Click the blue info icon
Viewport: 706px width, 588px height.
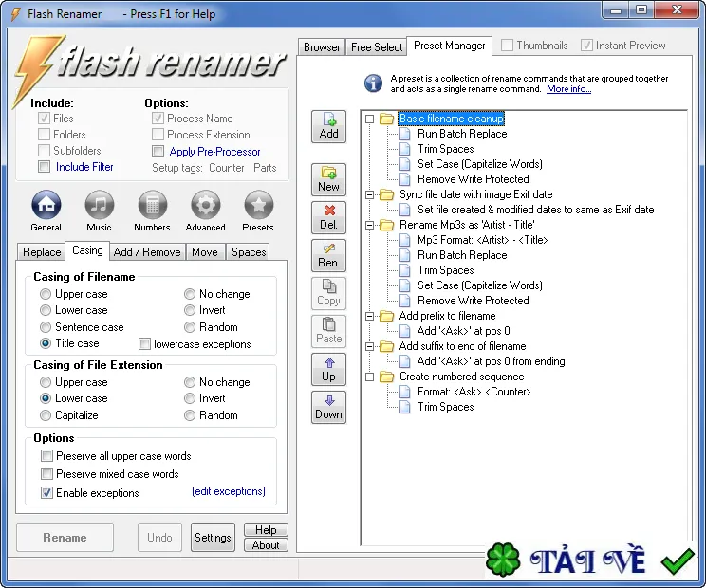pyautogui.click(x=373, y=83)
